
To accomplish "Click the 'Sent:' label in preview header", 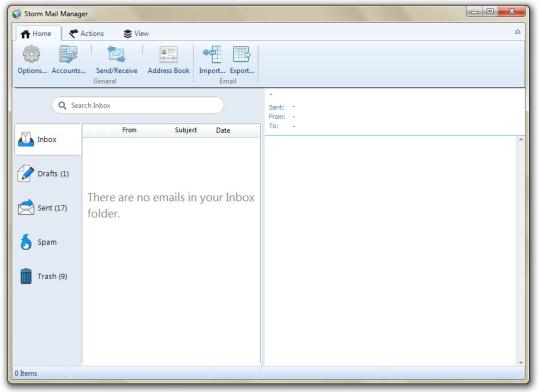I will point(276,107).
